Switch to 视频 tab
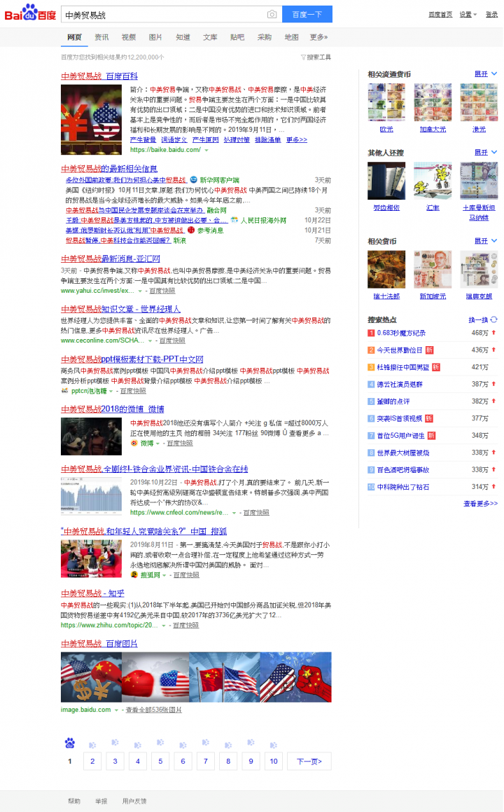 (x=128, y=37)
